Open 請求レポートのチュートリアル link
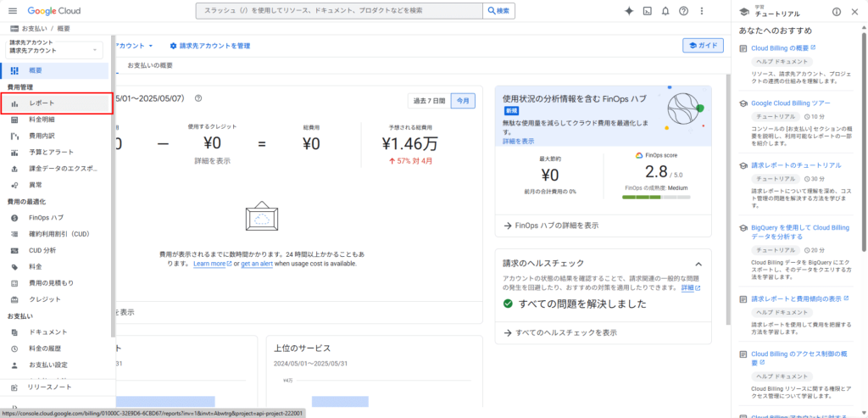 point(796,165)
